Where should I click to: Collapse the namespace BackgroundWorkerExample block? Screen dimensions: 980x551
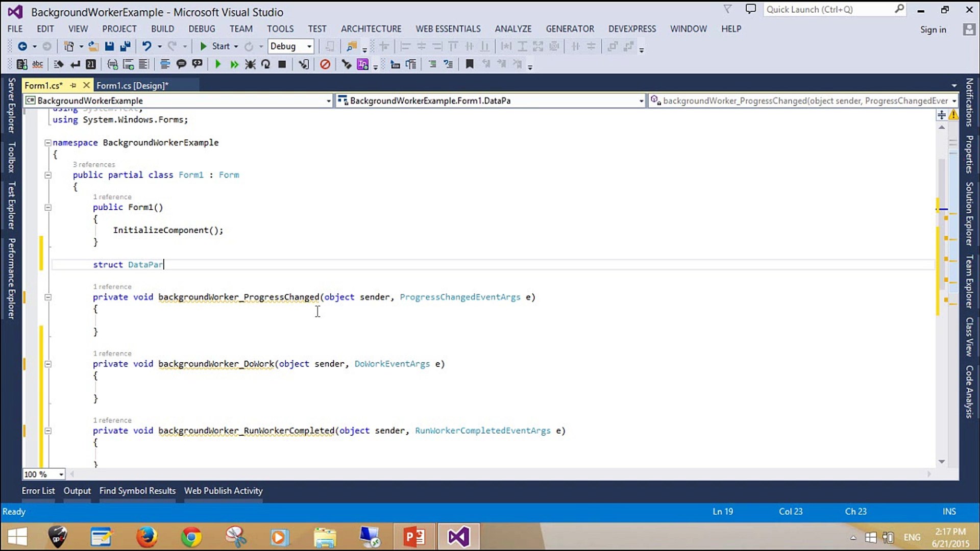tap(47, 143)
